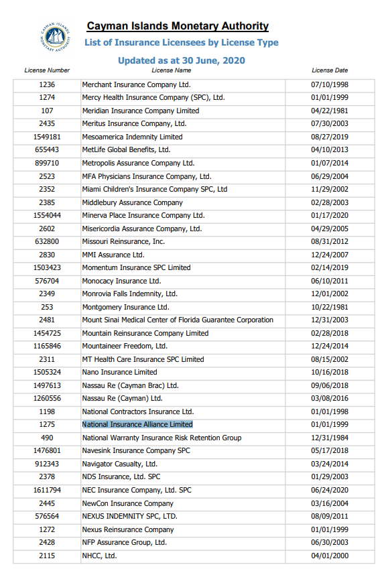Viewport: 392px width, 581px height.
Task: Click the License Number column header
Action: 47,70
